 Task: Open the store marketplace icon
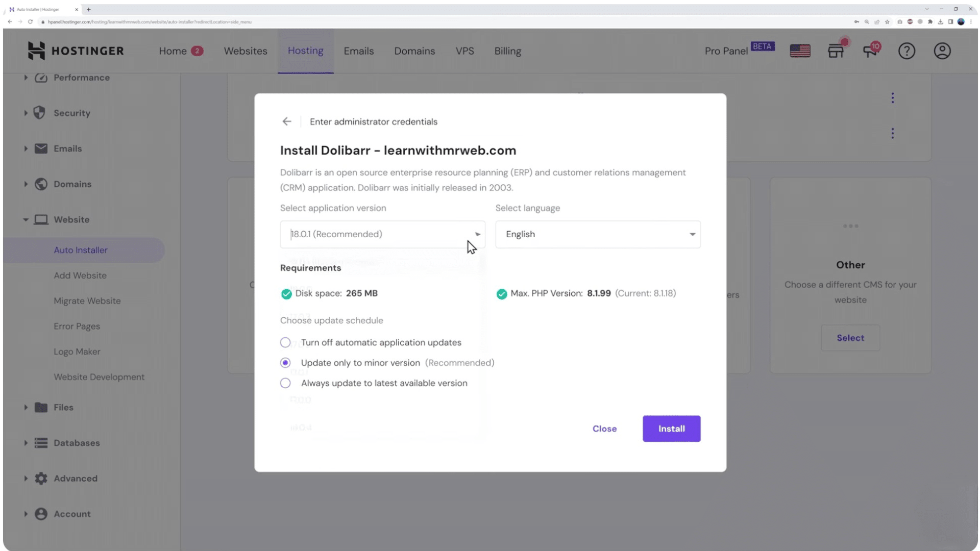click(x=836, y=51)
